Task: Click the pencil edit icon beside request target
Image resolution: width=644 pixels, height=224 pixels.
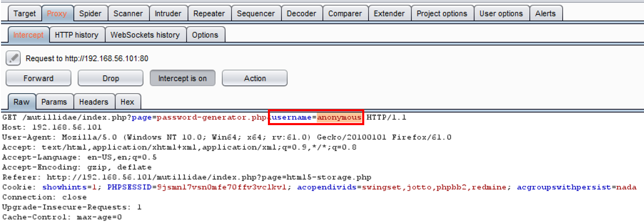Action: [13, 58]
